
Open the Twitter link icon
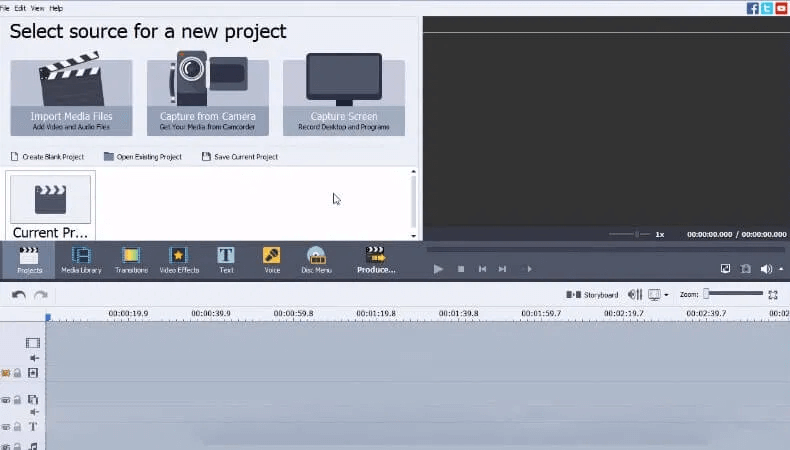click(x=767, y=8)
